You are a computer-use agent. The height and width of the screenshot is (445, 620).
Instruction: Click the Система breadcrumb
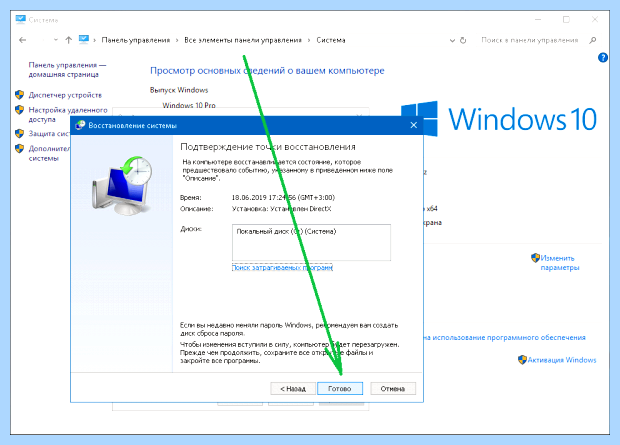click(x=331, y=40)
